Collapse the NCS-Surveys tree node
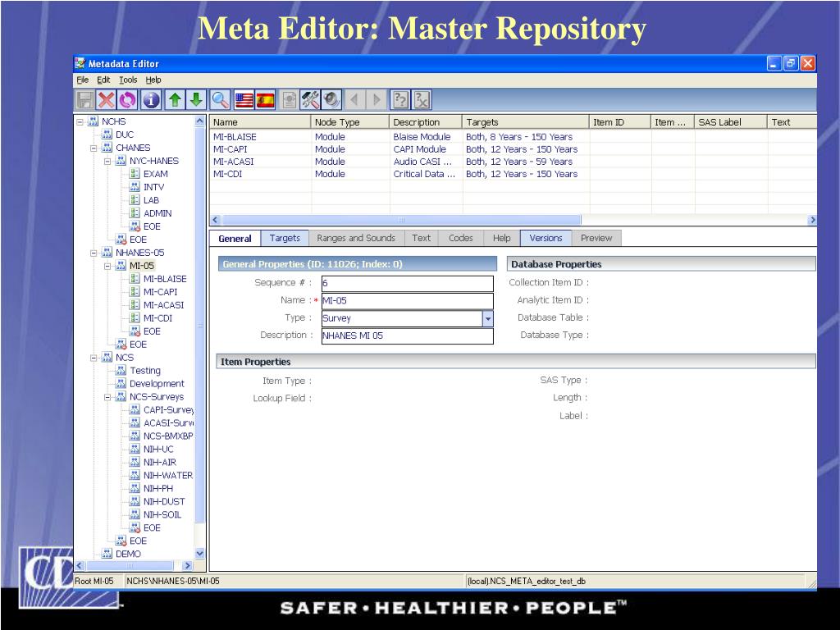This screenshot has width=840, height=630. click(x=107, y=397)
